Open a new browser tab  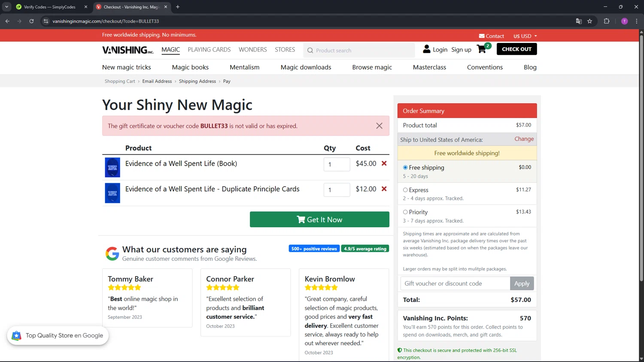click(x=178, y=7)
